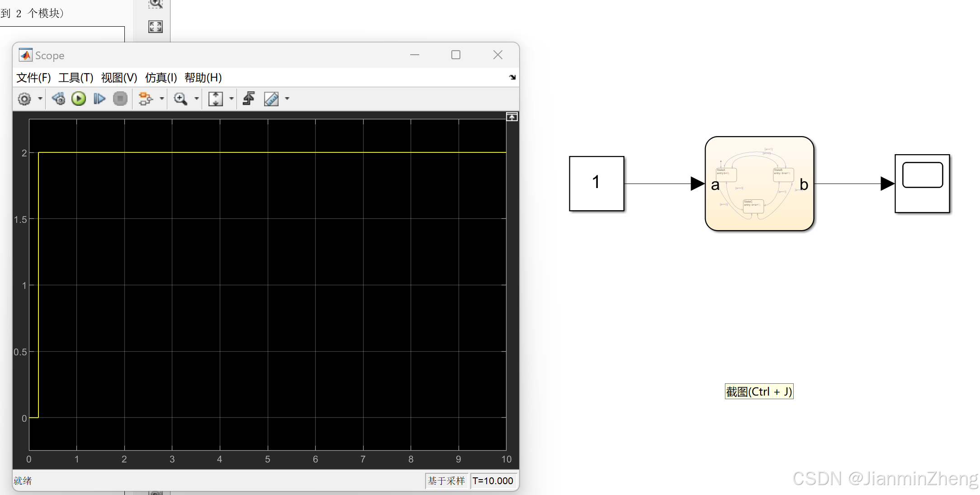980x495 pixels.
Task: Open the Scope parameters settings gear
Action: click(x=24, y=99)
